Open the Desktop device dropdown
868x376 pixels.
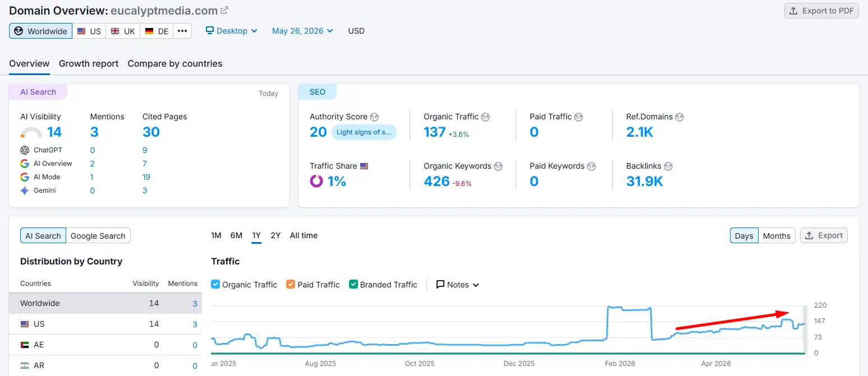pos(231,31)
